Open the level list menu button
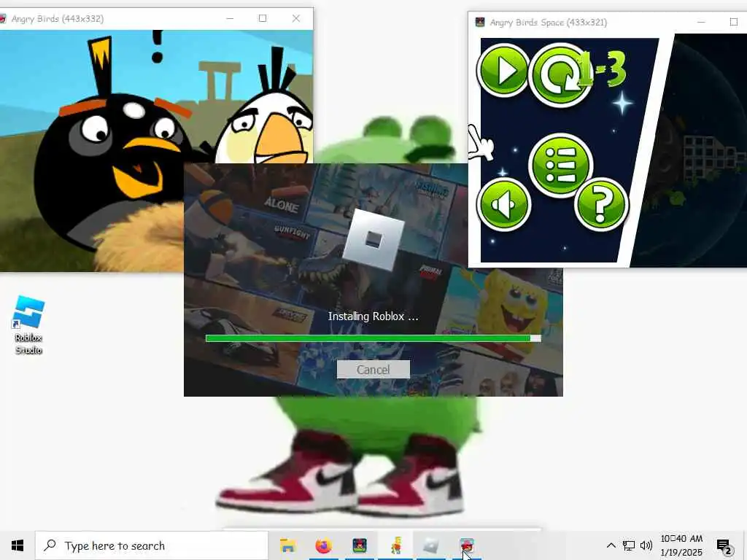Viewport: 747px width, 560px height. click(x=560, y=166)
